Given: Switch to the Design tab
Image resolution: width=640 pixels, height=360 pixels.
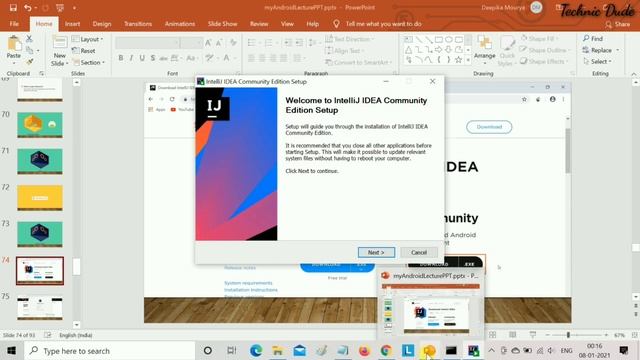Looking at the screenshot, I should click(x=102, y=24).
